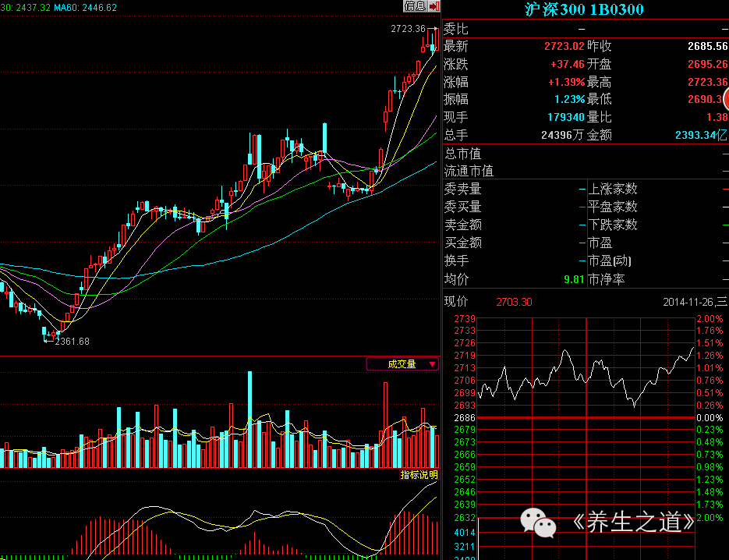
Task: Click the 换手 label
Action: (x=456, y=261)
